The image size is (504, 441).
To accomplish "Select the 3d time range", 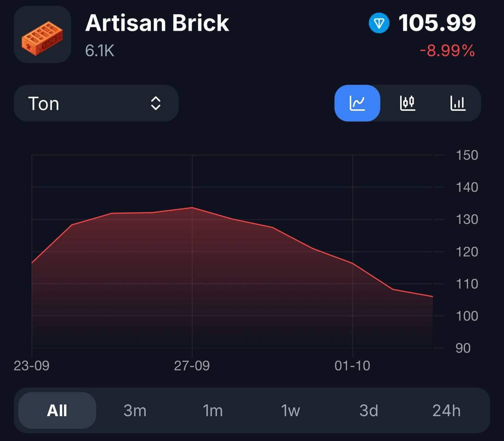I will [x=369, y=411].
